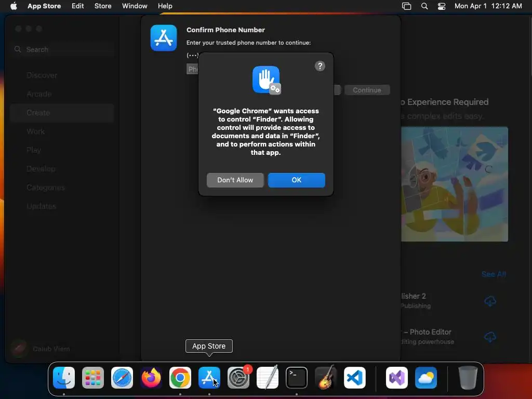Screen dimensions: 532x399
Task: Click the OK button in permission dialog
Action: 296,180
